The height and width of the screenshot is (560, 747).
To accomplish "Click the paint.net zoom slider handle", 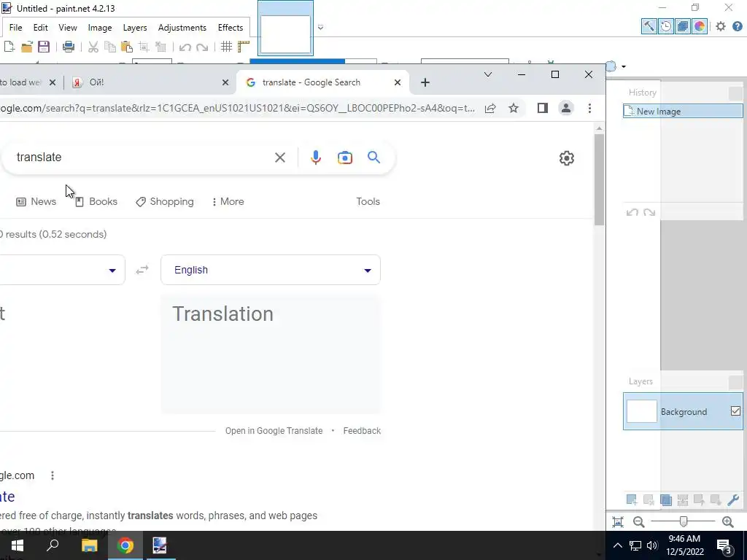I will 684,521.
